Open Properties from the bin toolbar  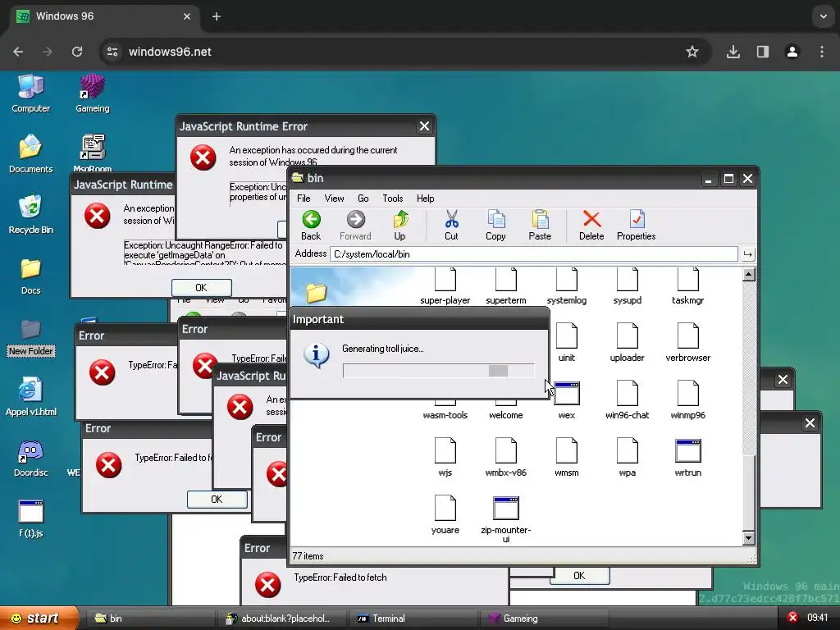tap(636, 225)
